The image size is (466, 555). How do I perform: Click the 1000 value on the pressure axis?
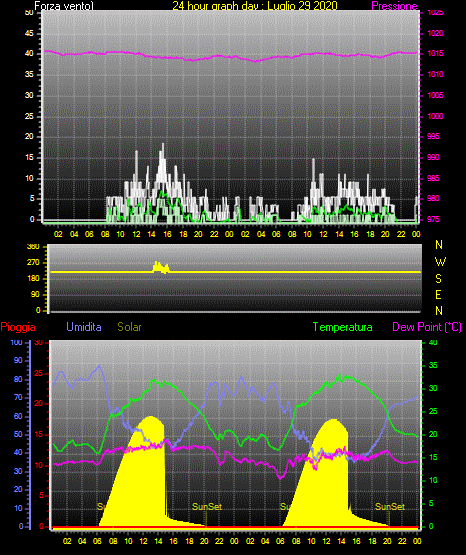pos(435,116)
